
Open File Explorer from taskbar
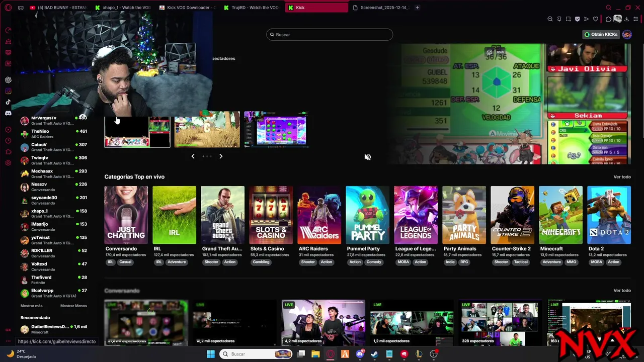click(315, 354)
